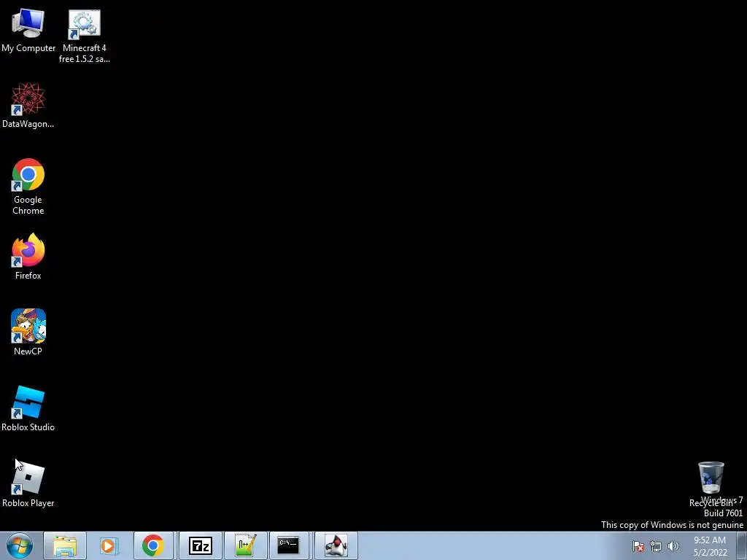This screenshot has width=747, height=560.
Task: Click the Show desktop strip beside the clock
Action: (x=742, y=545)
